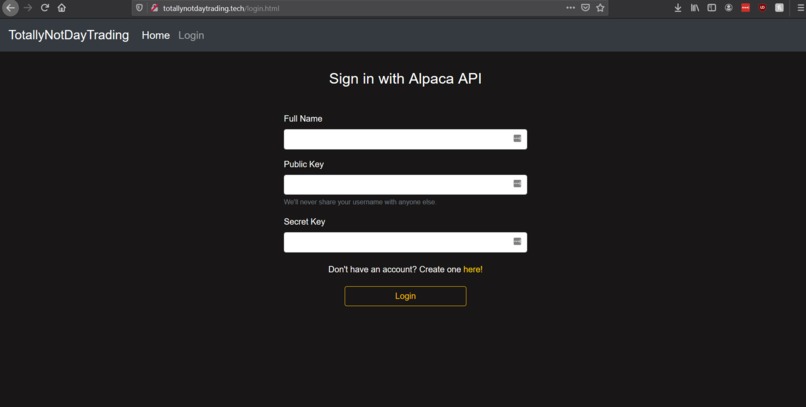The image size is (806, 407).
Task: Click the "Full Name" field label
Action: [x=303, y=118]
